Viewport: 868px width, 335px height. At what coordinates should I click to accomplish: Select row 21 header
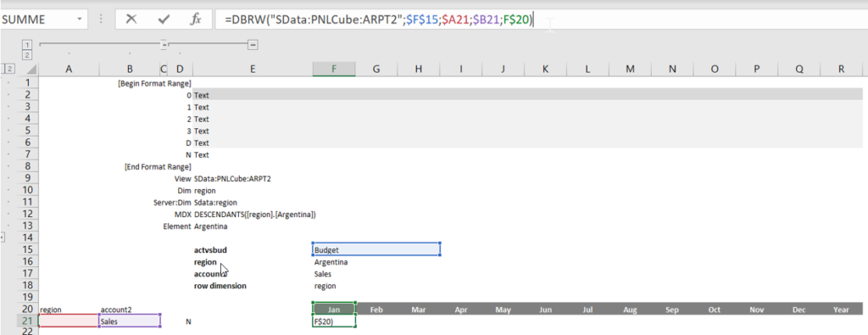pyautogui.click(x=27, y=321)
